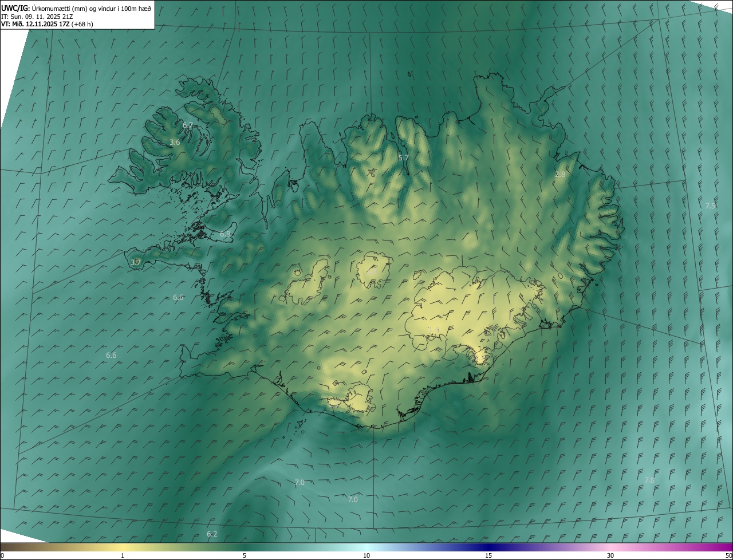733x560 pixels.
Task: Select the map value label 3.6
Action: (x=175, y=142)
